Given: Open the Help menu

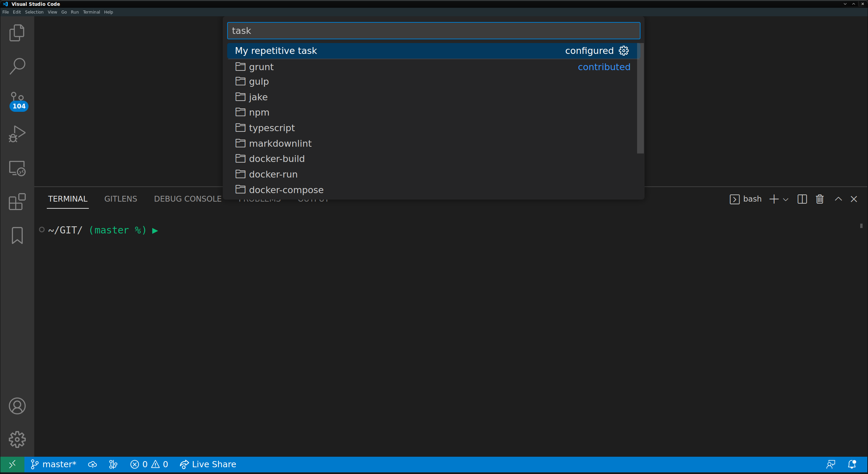Looking at the screenshot, I should 108,12.
